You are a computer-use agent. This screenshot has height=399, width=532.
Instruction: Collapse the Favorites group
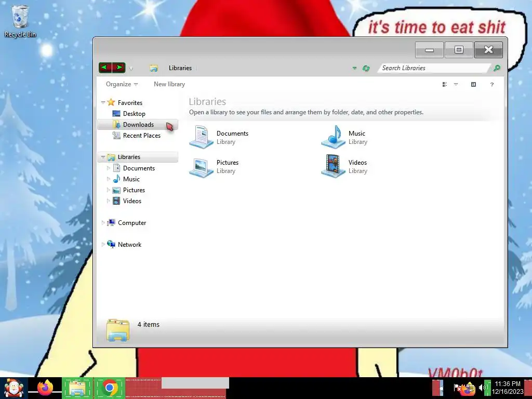[x=103, y=102]
